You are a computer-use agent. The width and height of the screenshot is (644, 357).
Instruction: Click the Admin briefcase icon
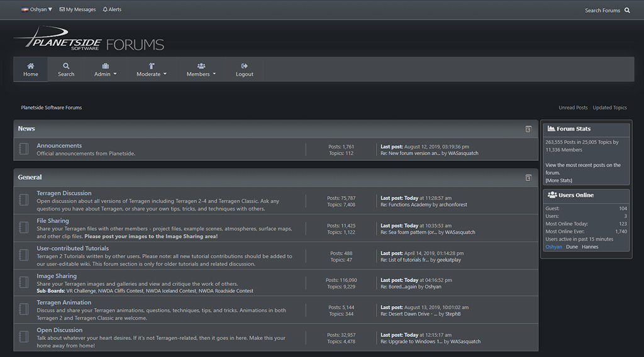point(106,65)
